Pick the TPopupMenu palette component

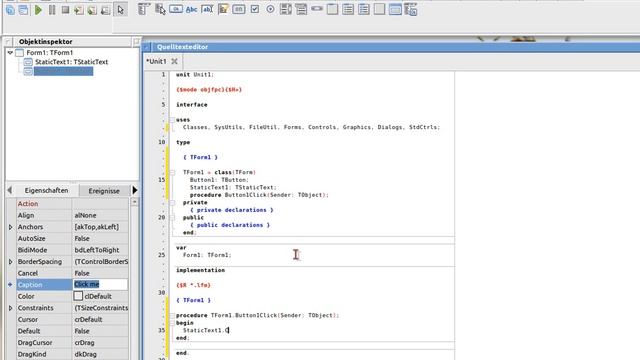[160, 9]
